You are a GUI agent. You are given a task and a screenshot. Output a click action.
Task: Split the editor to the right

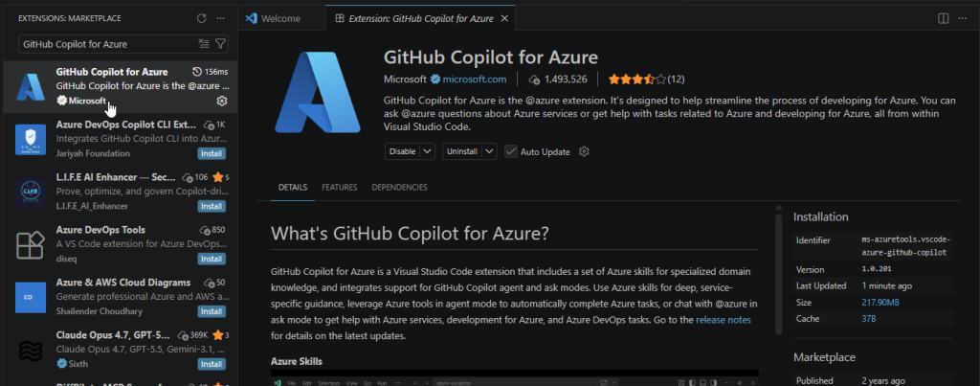click(943, 18)
